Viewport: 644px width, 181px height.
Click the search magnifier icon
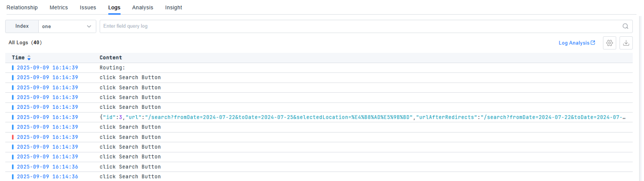(625, 26)
